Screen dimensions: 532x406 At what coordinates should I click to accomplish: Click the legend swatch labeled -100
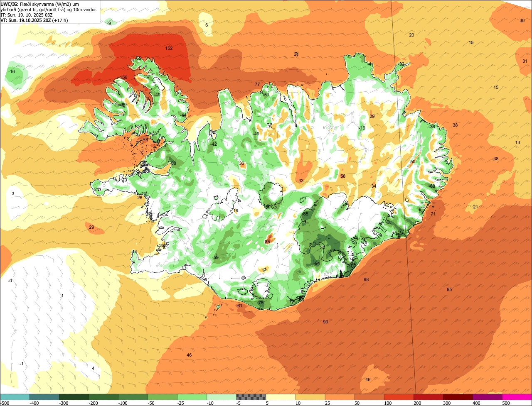(133, 397)
